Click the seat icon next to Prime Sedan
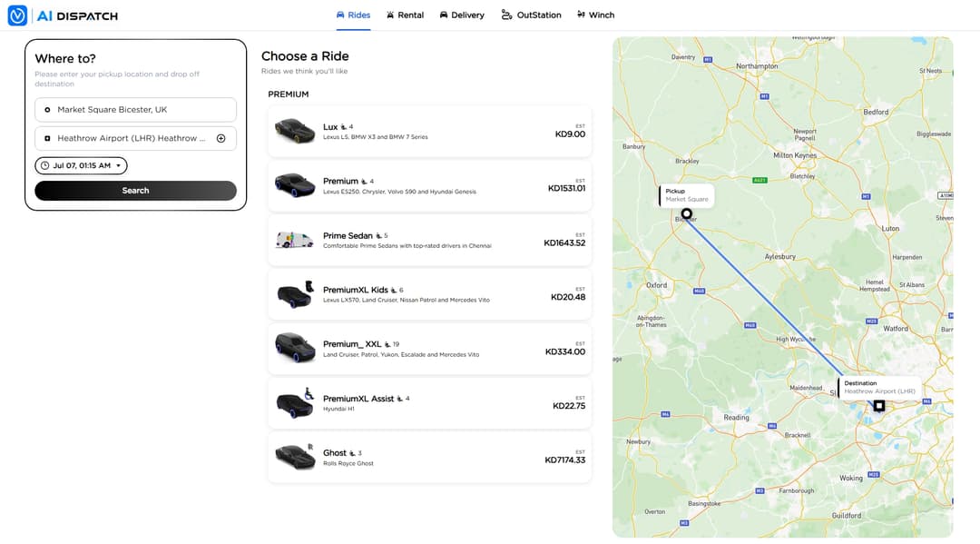Screen dimensions: 980x544 click(x=378, y=236)
